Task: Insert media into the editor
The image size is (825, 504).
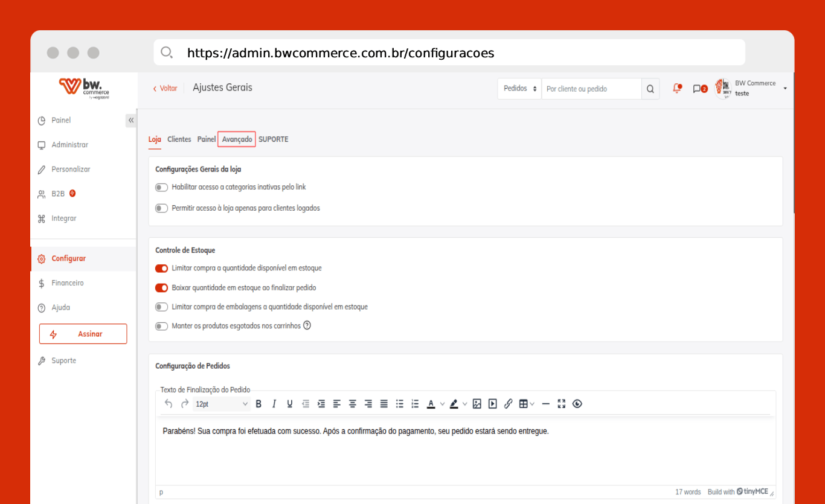Action: coord(493,404)
